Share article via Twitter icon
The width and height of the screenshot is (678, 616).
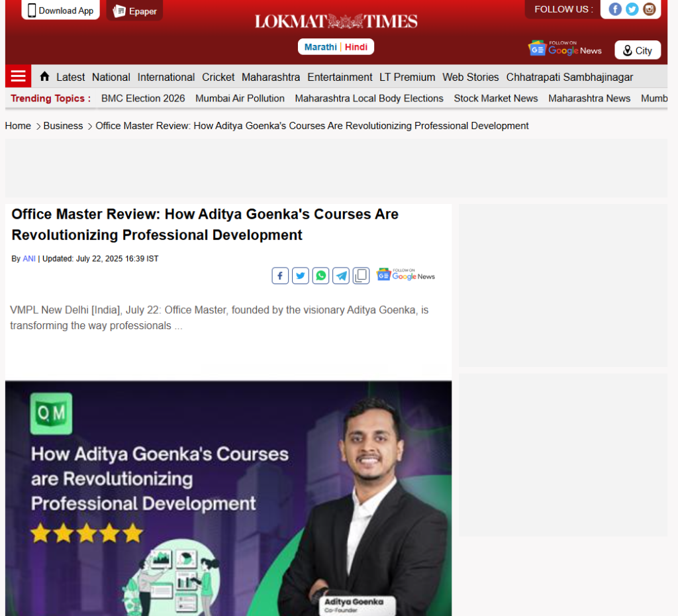(301, 276)
